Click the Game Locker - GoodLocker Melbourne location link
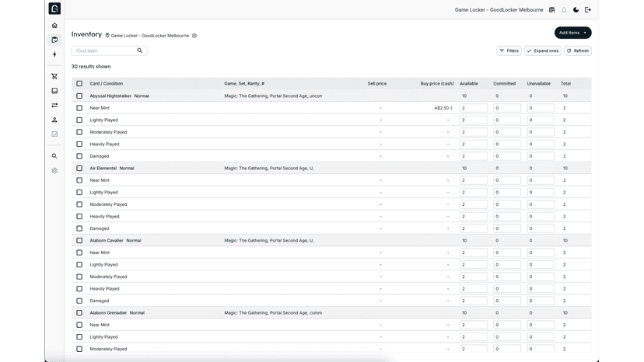This screenshot has height=362, width=644. click(x=150, y=36)
